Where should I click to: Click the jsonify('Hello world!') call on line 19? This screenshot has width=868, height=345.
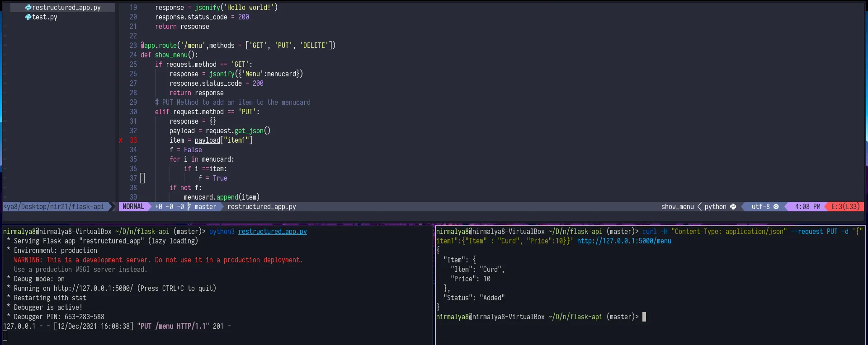pyautogui.click(x=236, y=8)
